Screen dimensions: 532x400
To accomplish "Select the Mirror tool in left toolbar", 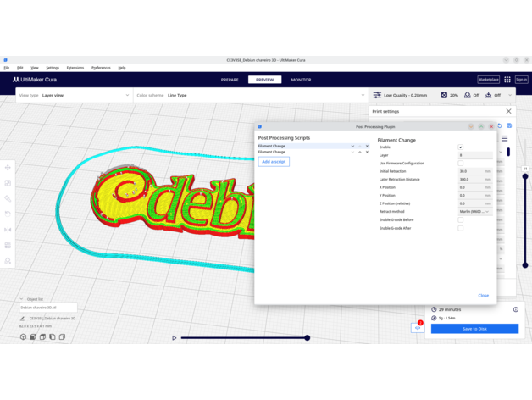I will 8,230.
